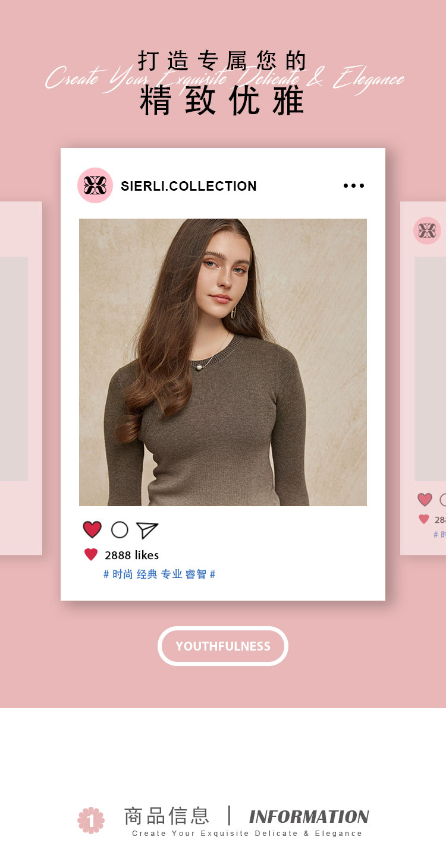Screen dimensions: 446x868
Task: Click the profile logo on the right card
Action: tap(428, 231)
